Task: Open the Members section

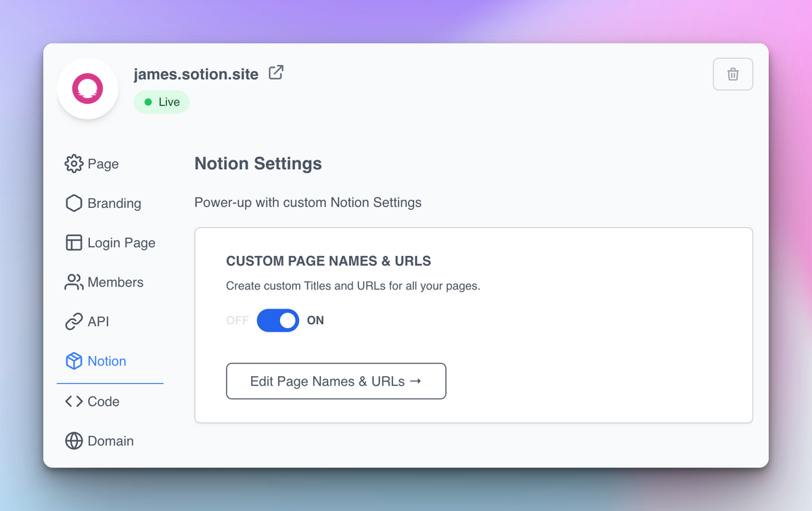Action: [x=104, y=282]
